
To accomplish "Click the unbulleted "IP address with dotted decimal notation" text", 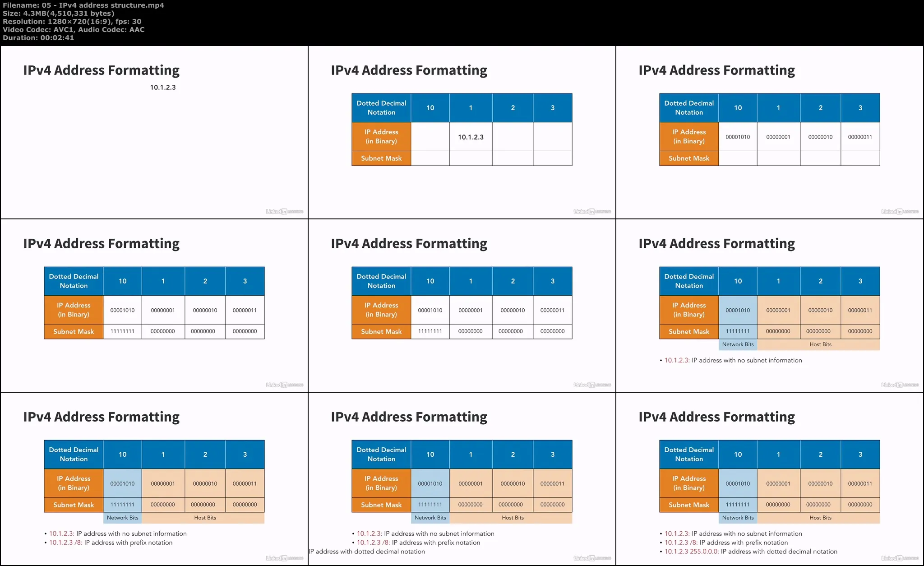I will tap(367, 552).
